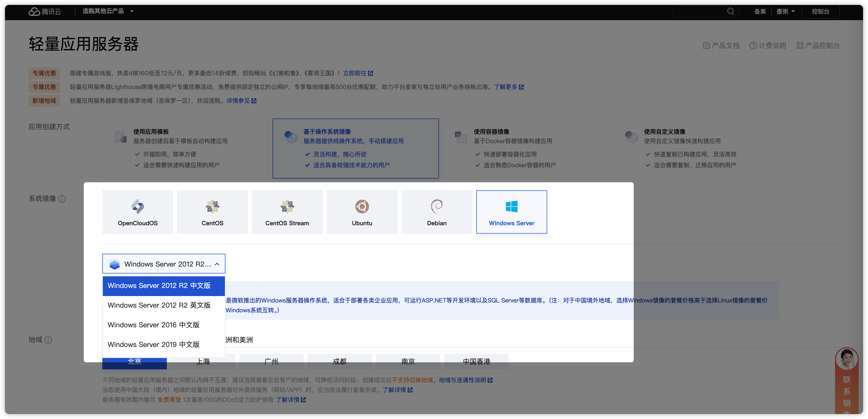Open the '备案' link in header
The image size is (868, 419).
(760, 12)
